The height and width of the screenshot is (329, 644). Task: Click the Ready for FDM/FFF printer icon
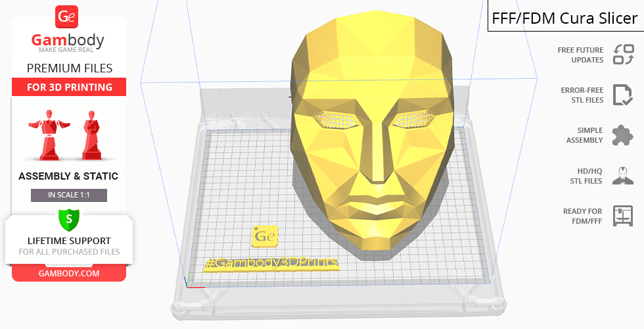click(623, 216)
